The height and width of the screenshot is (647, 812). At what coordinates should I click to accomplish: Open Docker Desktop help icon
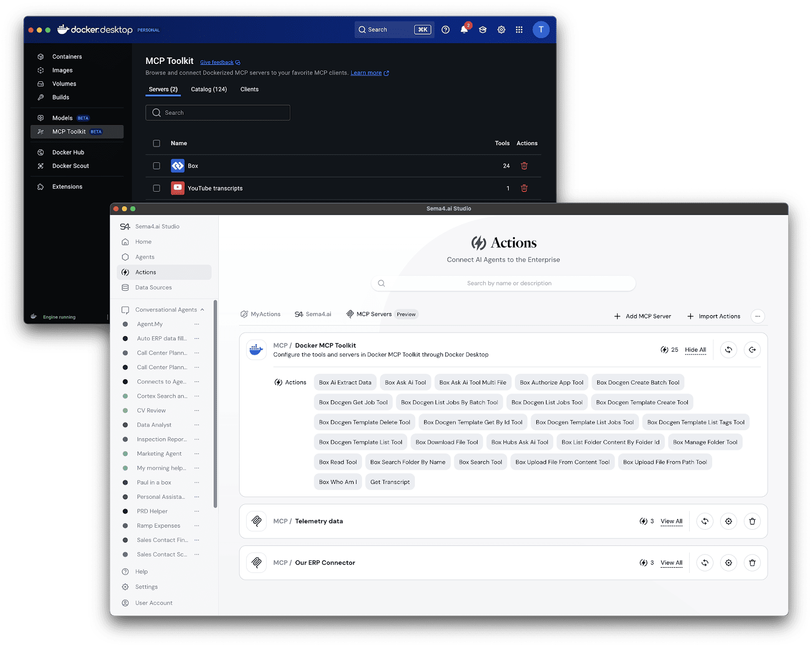click(445, 29)
